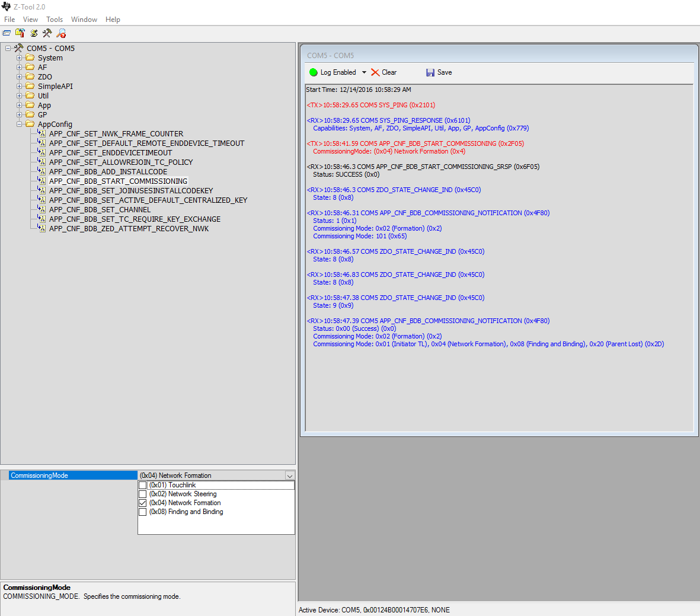700x616 pixels.
Task: Click command icon of APP_CNF_BDB_ADD_INSTALLCODE
Action: 41,171
